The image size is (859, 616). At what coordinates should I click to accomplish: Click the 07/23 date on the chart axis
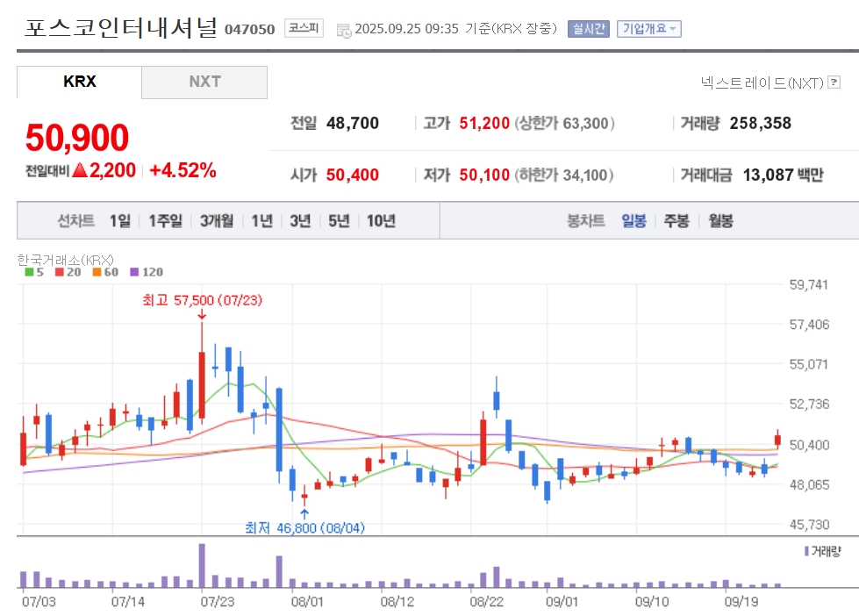[218, 602]
